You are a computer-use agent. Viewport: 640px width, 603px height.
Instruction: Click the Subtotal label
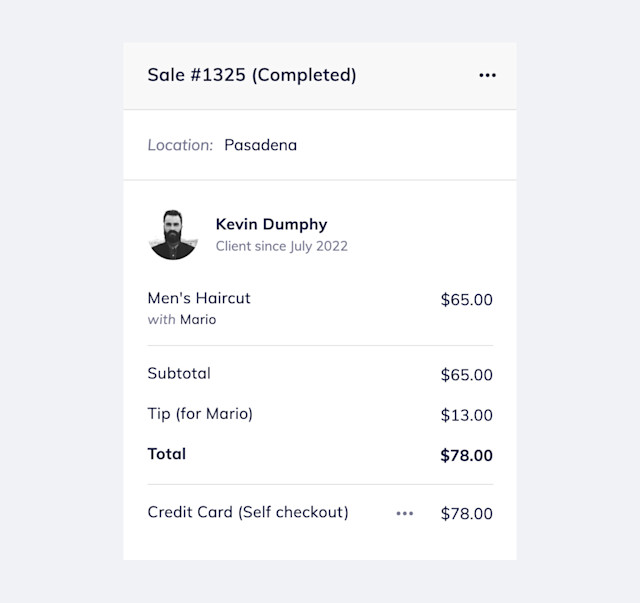pos(179,373)
